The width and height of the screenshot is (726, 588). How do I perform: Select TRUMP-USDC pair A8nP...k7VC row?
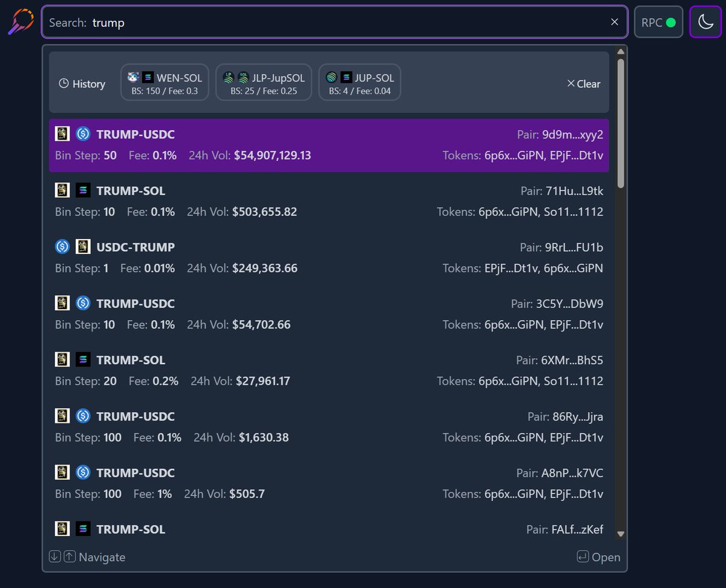tap(329, 483)
